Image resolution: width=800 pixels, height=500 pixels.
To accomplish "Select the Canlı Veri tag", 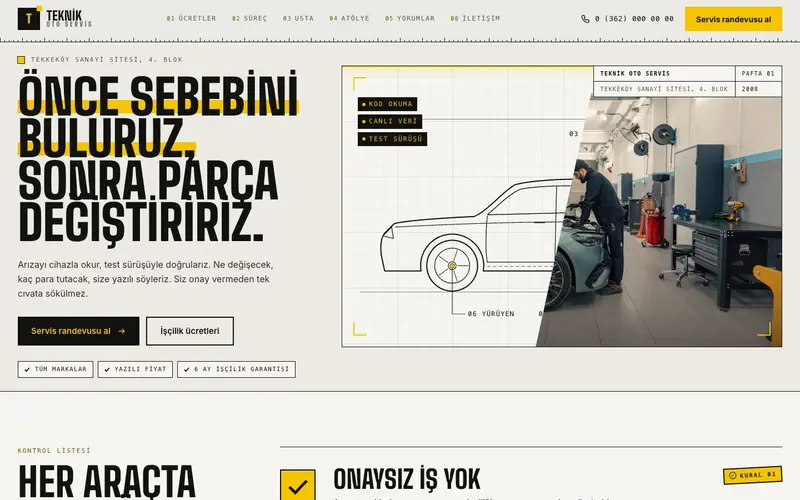I will (x=390, y=121).
